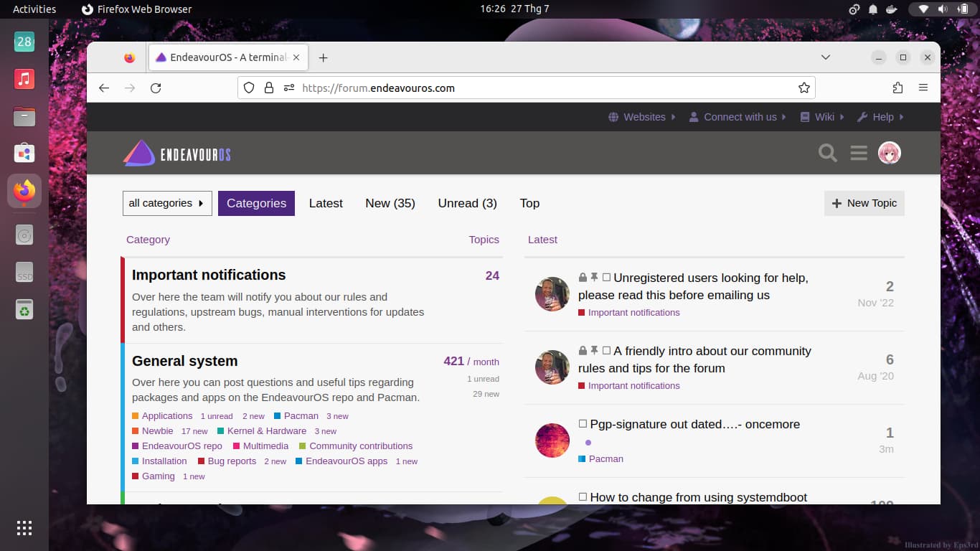Viewport: 980px width, 551px height.
Task: Click the EndeavourOS logo
Action: [x=177, y=154]
